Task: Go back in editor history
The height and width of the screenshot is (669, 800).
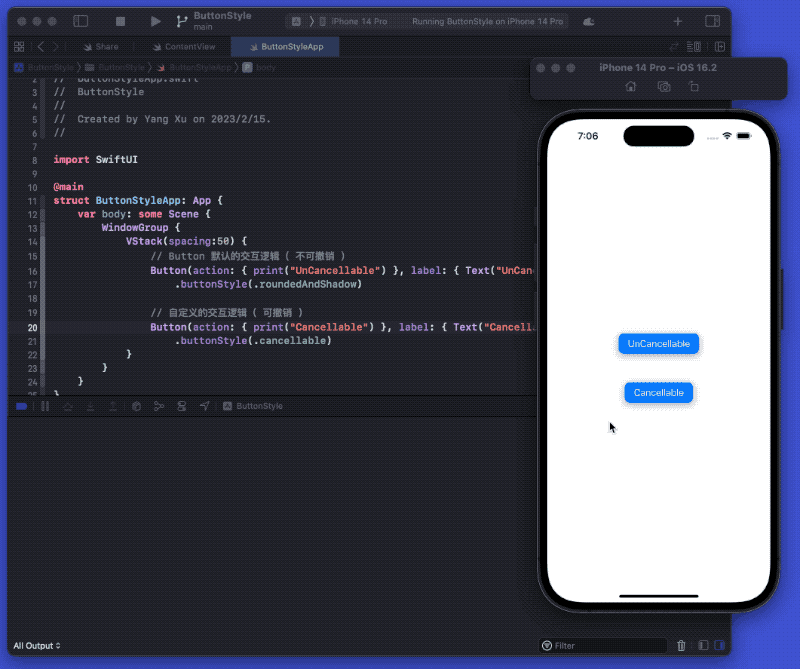Action: click(x=41, y=46)
